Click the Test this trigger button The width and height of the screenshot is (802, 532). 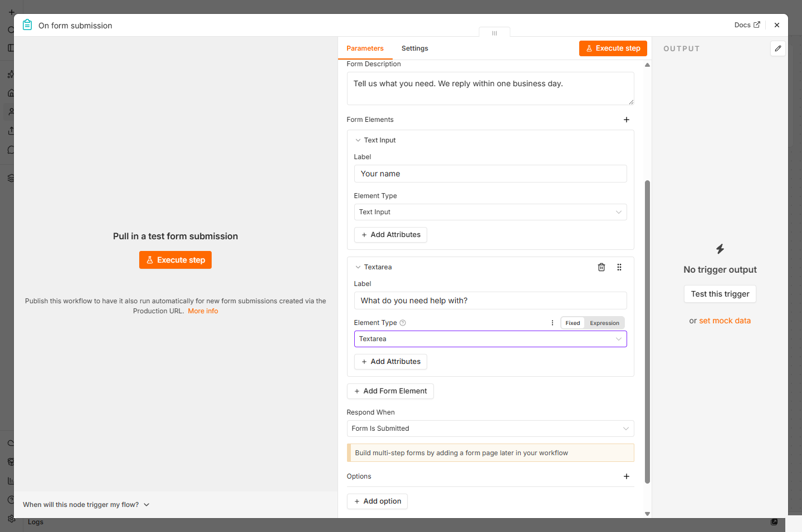coord(720,294)
